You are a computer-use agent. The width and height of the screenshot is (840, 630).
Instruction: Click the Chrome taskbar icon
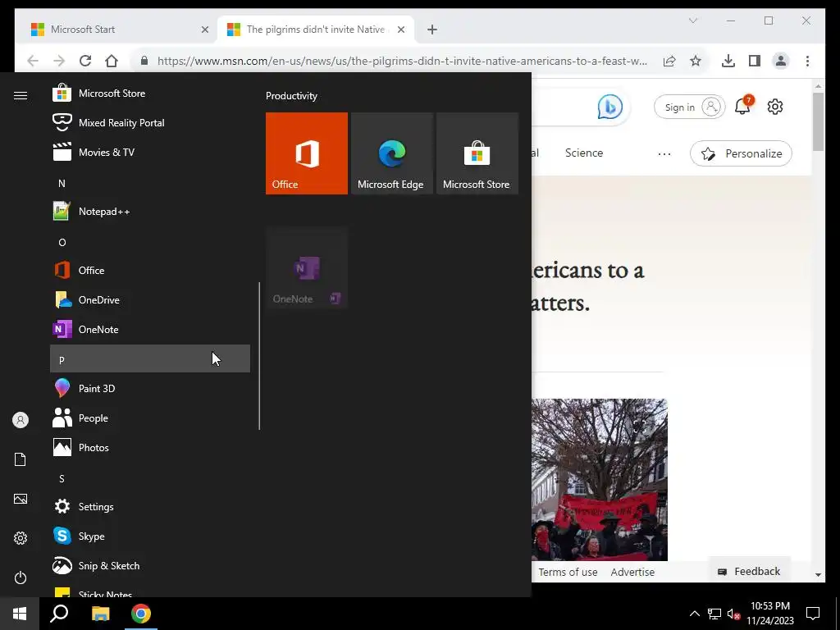click(141, 614)
